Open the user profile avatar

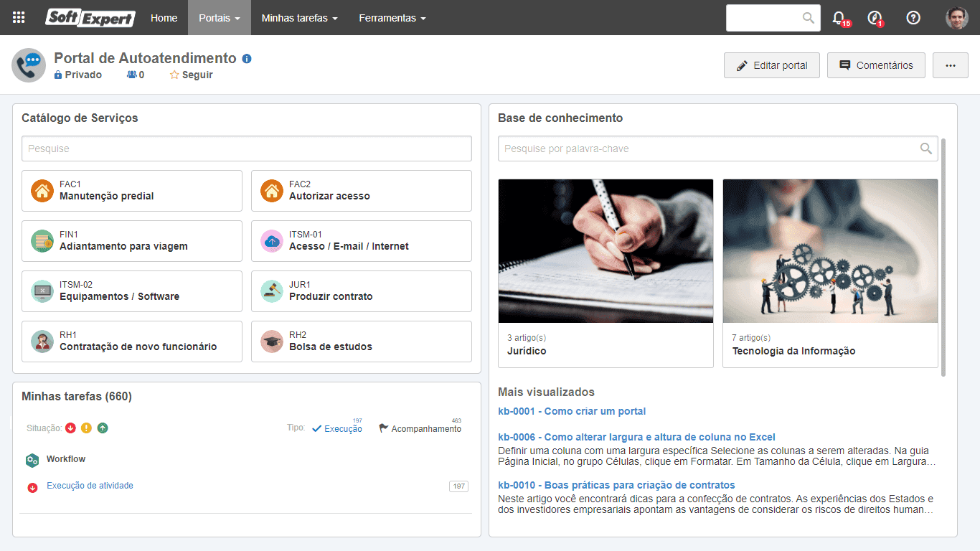coord(957,18)
